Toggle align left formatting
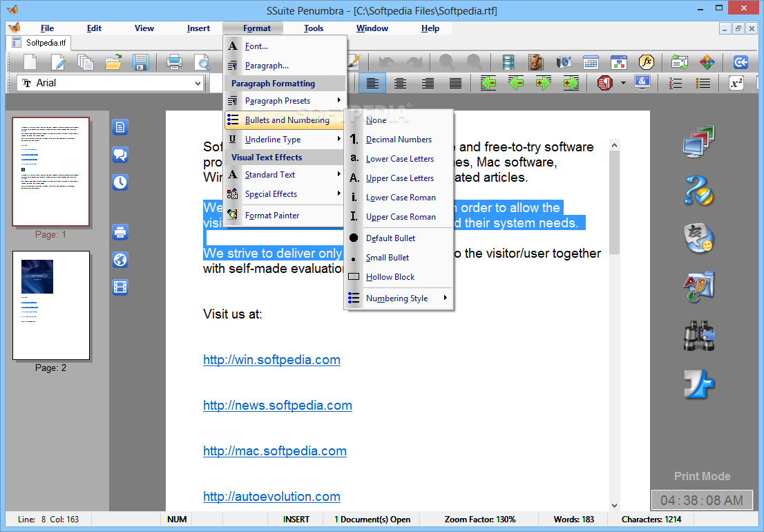Screen dimensions: 764x532 click(372, 84)
